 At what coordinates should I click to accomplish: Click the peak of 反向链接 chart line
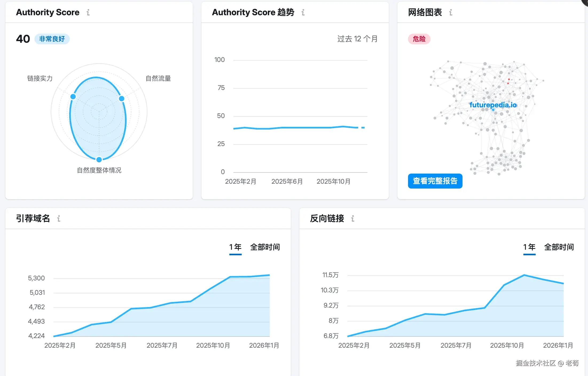tap(524, 275)
